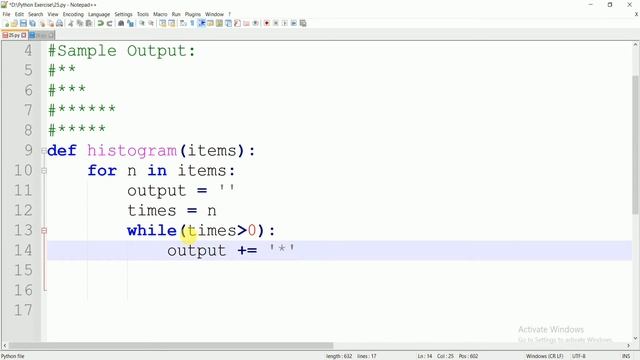Click the Replace toolbar icon
The image size is (640, 360).
click(130, 23)
